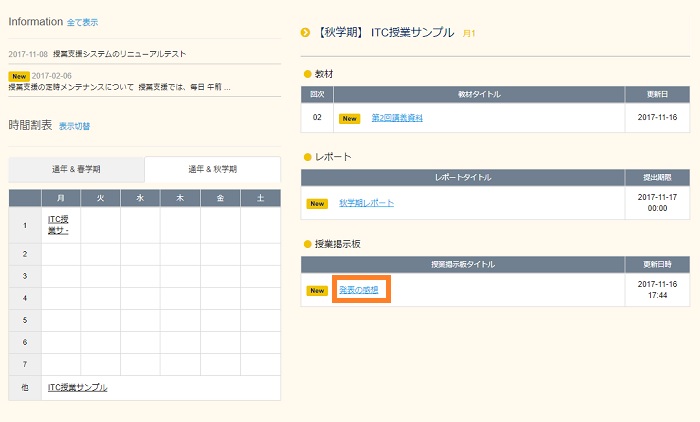The width and height of the screenshot is (700, 422).
Task: Open the 第2回講義資料 material link
Action: click(397, 118)
